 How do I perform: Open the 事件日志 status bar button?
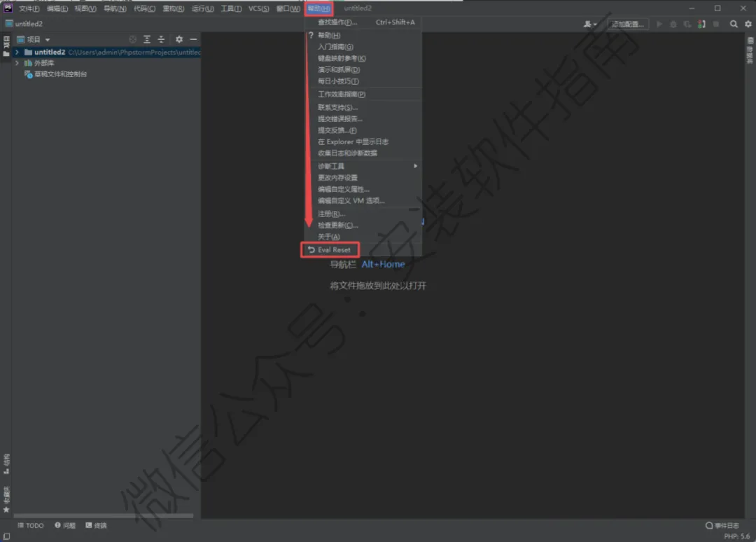pyautogui.click(x=722, y=525)
